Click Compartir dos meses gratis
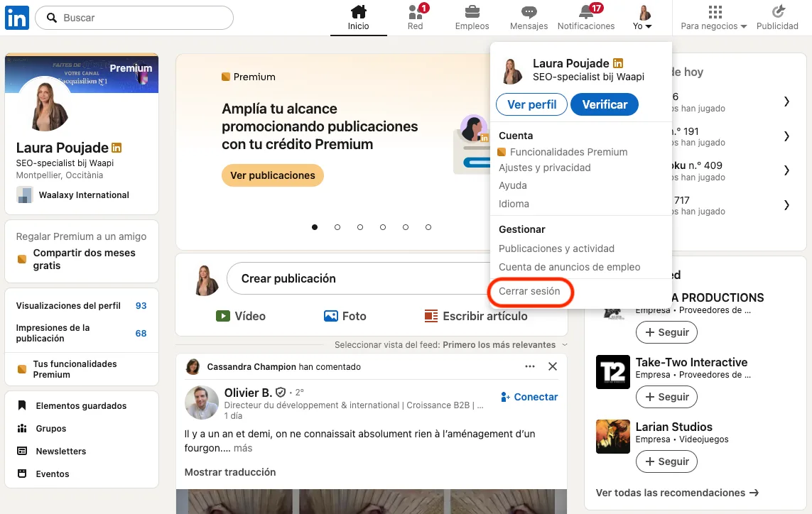The width and height of the screenshot is (812, 514). (x=84, y=259)
